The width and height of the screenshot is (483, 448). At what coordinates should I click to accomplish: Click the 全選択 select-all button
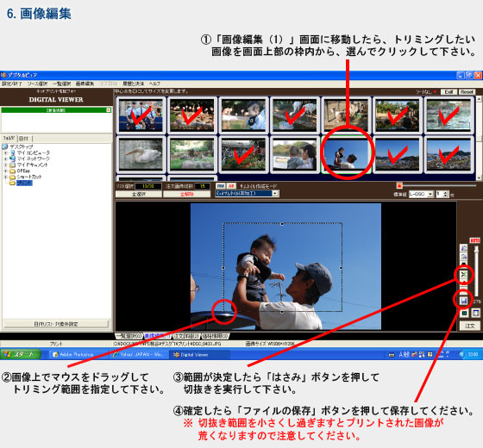(138, 195)
